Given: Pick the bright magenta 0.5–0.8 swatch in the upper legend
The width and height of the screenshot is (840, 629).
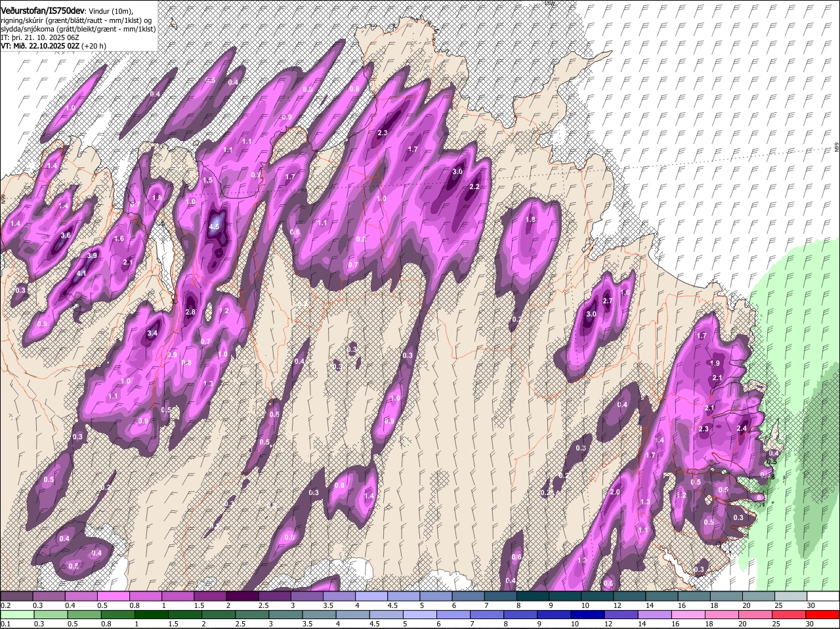Looking at the screenshot, I should pos(114,596).
